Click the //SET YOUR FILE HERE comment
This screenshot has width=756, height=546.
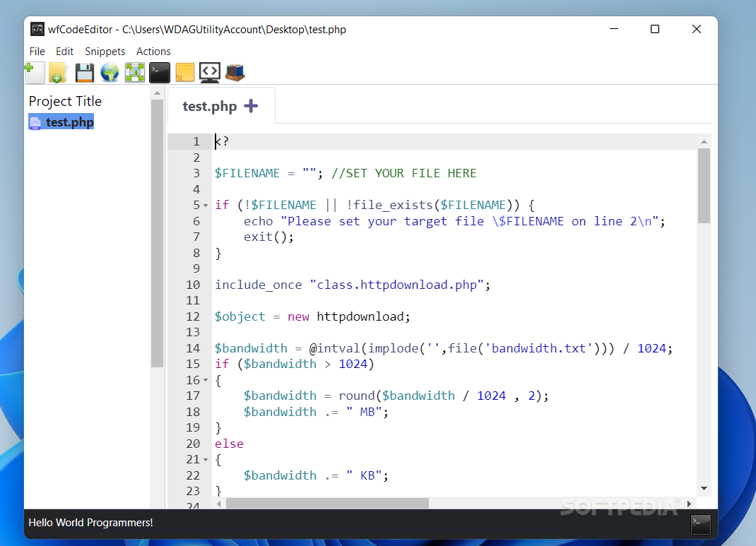pyautogui.click(x=403, y=174)
